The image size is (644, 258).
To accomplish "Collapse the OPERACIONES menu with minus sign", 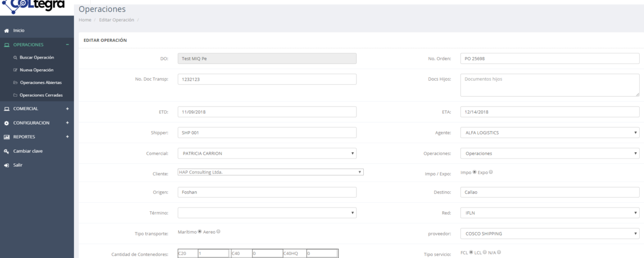I will (x=67, y=45).
